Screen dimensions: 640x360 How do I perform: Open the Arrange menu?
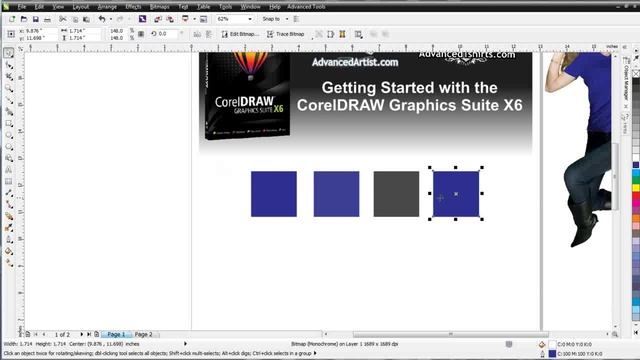coord(107,7)
